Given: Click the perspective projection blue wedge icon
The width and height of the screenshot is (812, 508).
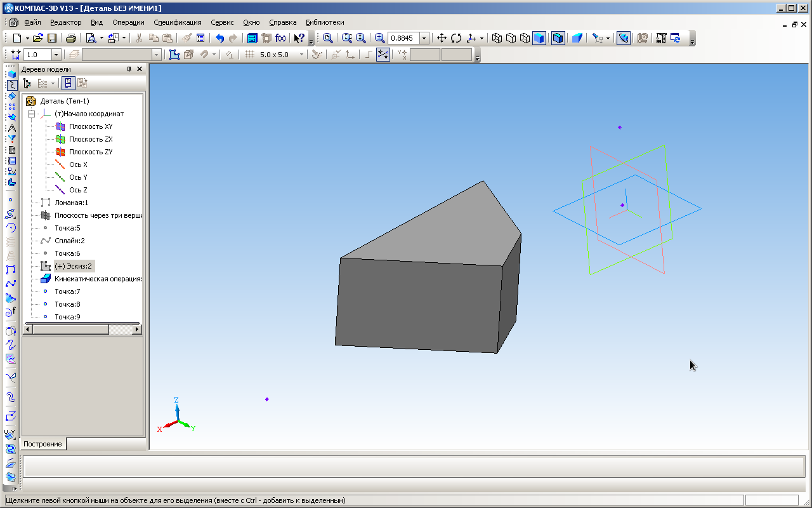Looking at the screenshot, I should tap(577, 38).
